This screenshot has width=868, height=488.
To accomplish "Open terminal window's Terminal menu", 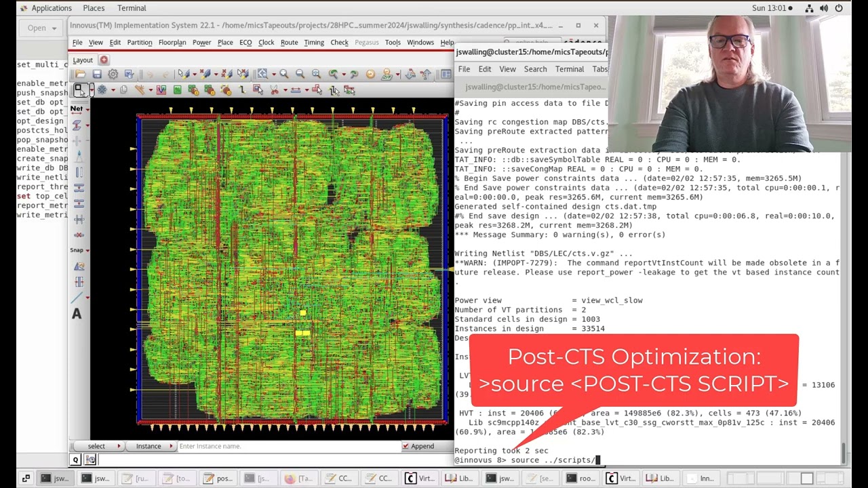I will click(570, 69).
